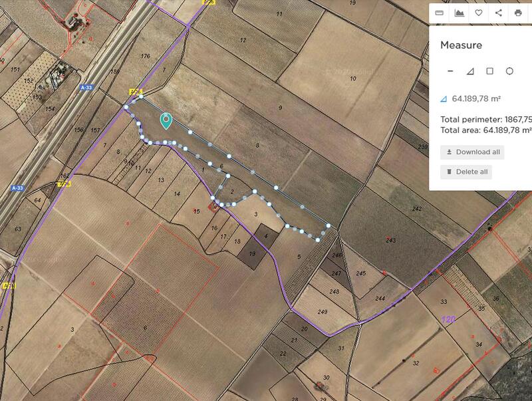The height and width of the screenshot is (401, 532).
Task: Click the A-33 highway label near parcel 154
Action: pos(86,88)
